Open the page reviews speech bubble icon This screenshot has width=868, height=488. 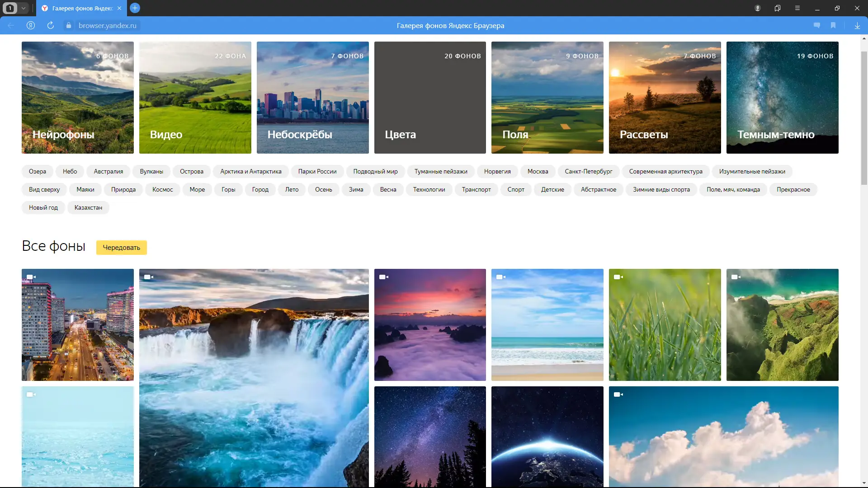pyautogui.click(x=817, y=26)
